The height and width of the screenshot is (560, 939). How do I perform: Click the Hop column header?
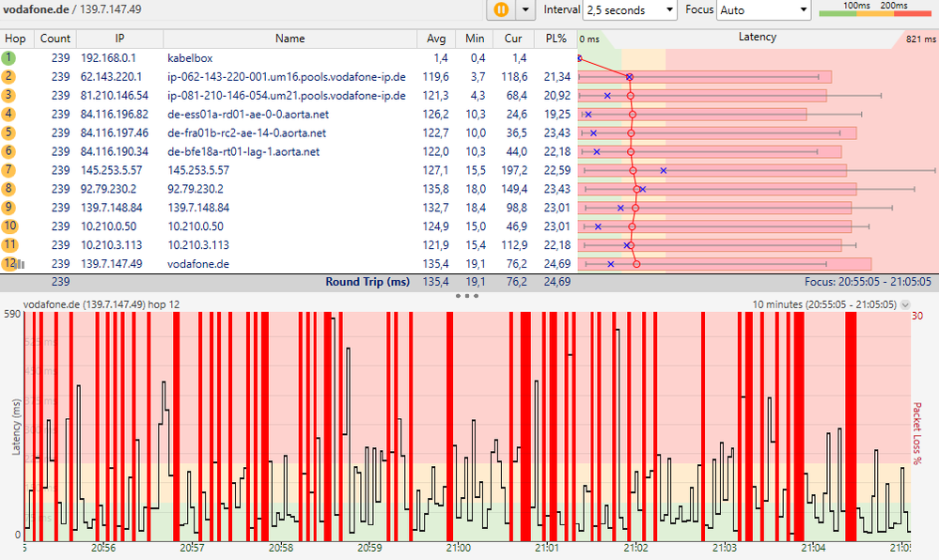click(16, 39)
